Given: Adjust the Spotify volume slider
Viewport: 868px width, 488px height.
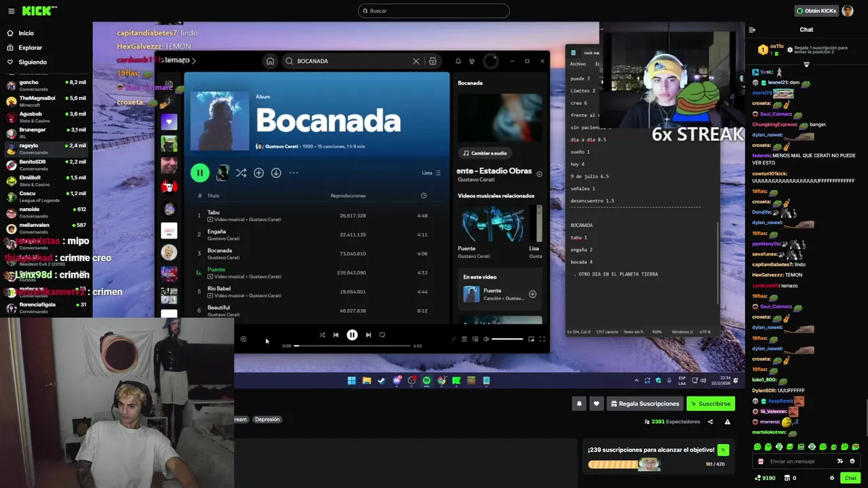Looking at the screenshot, I should 507,339.
